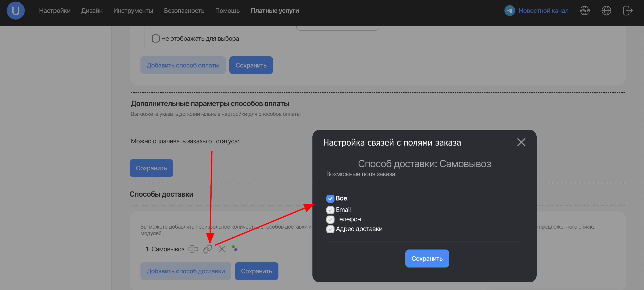Close the order fields dialog
The image size is (644, 290).
coord(521,142)
